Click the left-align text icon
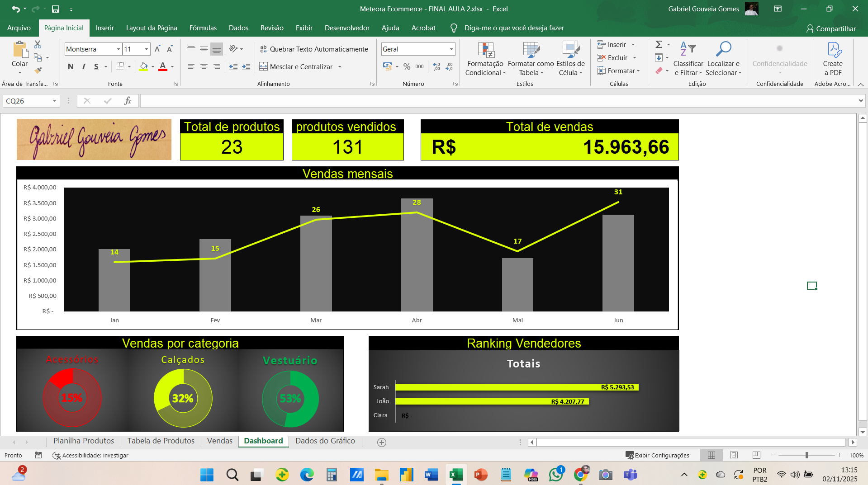 (x=191, y=66)
